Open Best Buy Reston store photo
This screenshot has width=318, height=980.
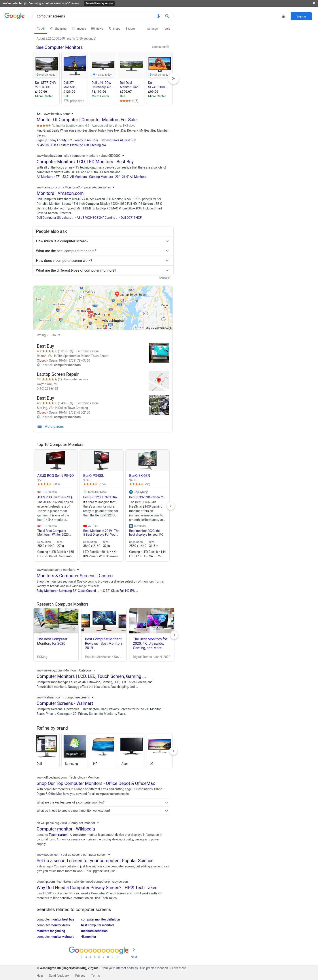(x=159, y=353)
